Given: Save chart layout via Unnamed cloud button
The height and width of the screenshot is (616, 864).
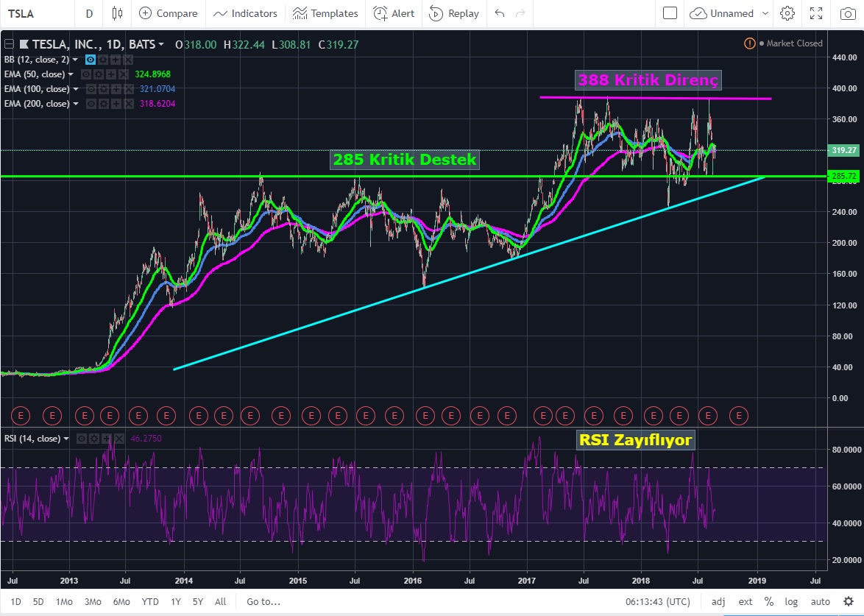Looking at the screenshot, I should [x=721, y=13].
